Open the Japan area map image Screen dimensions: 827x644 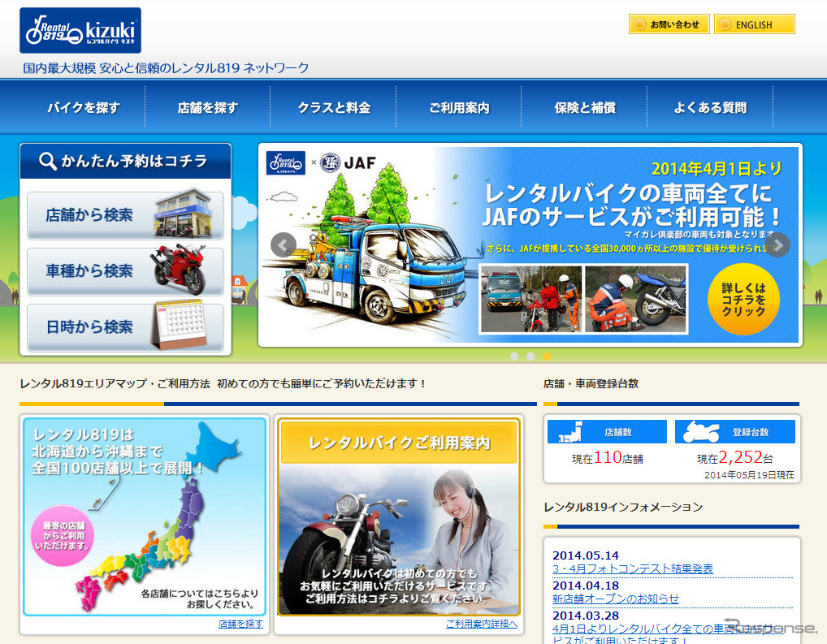coord(145,516)
